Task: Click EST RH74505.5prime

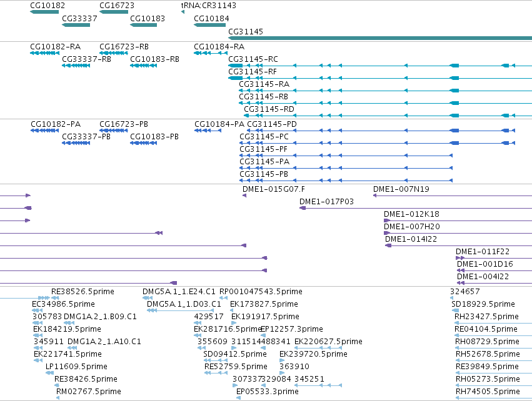Action: 494,398
